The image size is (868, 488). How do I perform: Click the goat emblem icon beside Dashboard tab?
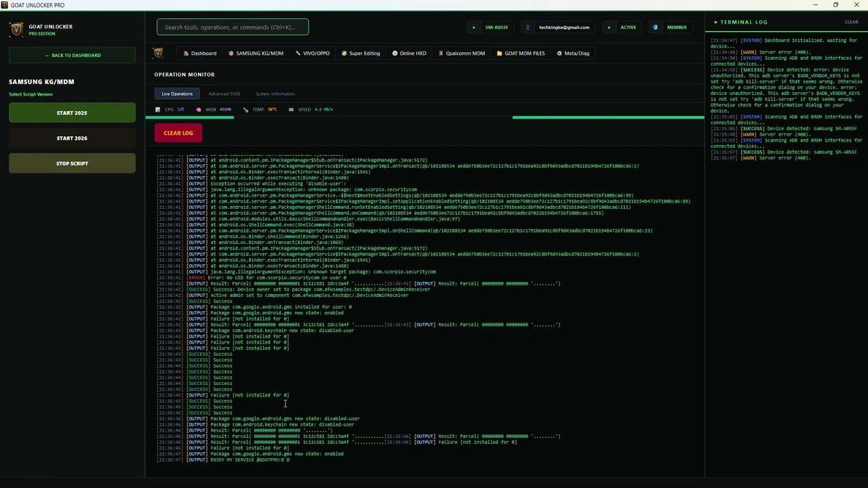click(158, 53)
